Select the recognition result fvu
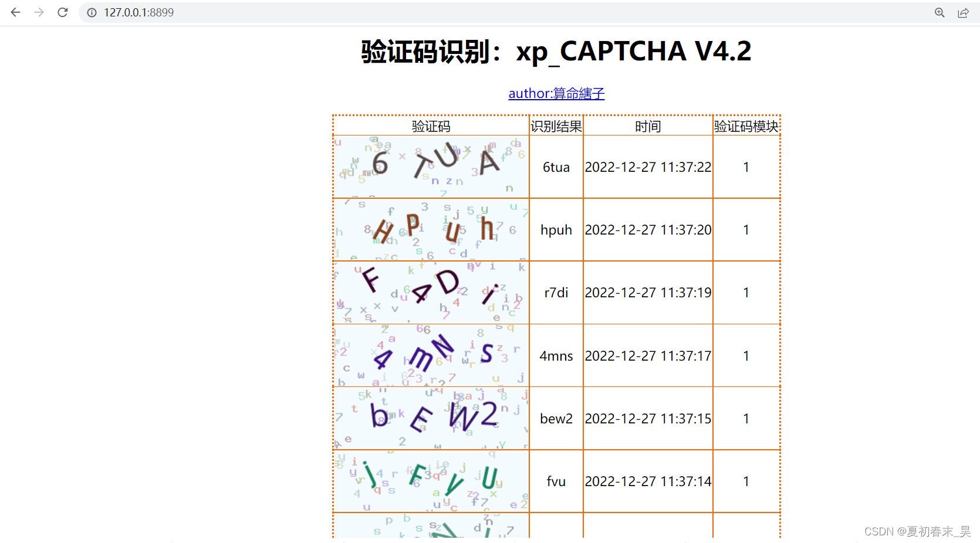Screen dimensions: 980x543 click(556, 481)
